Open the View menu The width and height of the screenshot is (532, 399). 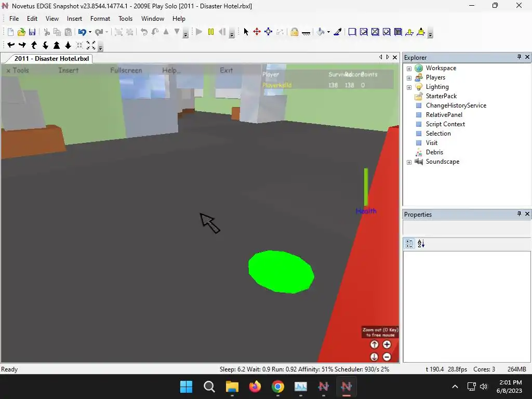[x=52, y=19]
